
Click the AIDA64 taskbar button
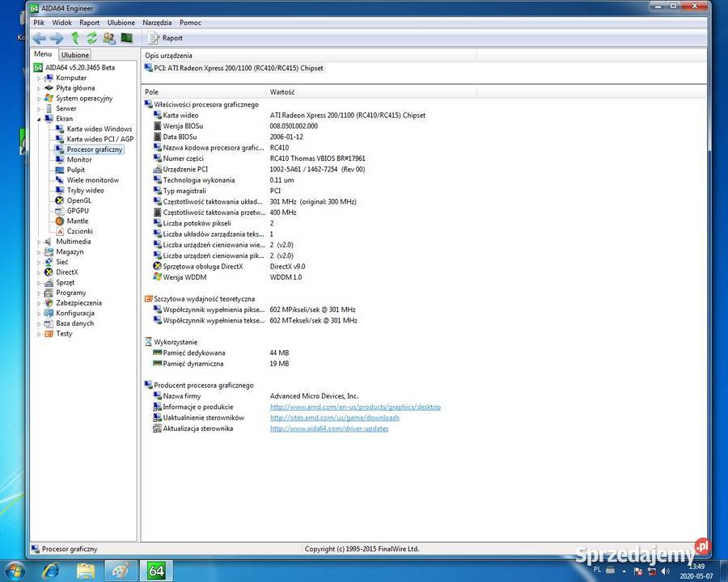tap(156, 571)
